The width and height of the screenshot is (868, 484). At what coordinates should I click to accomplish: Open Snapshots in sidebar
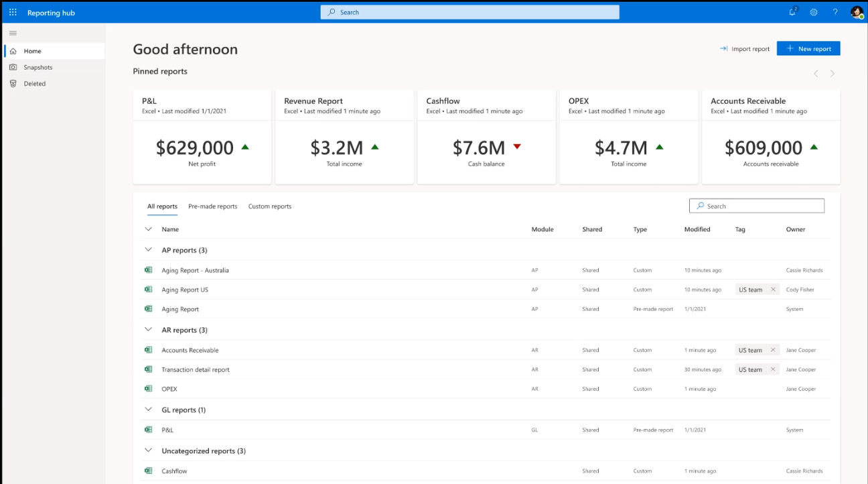pyautogui.click(x=54, y=67)
